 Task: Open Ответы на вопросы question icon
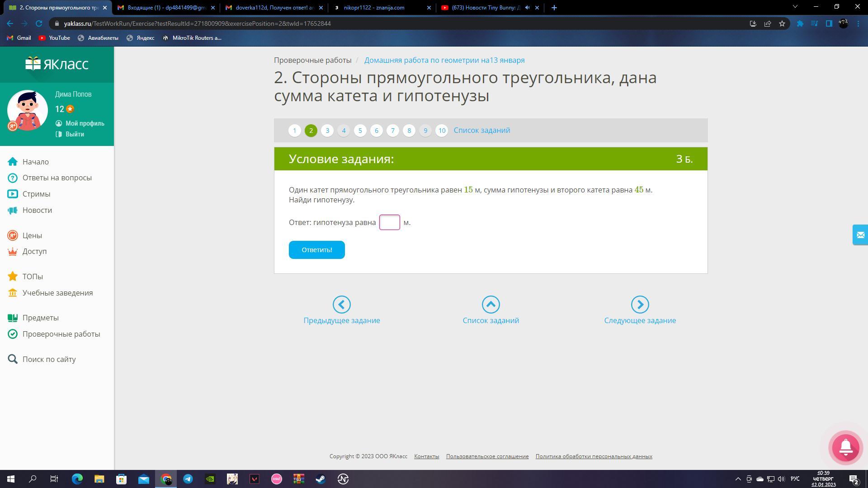tap(13, 178)
